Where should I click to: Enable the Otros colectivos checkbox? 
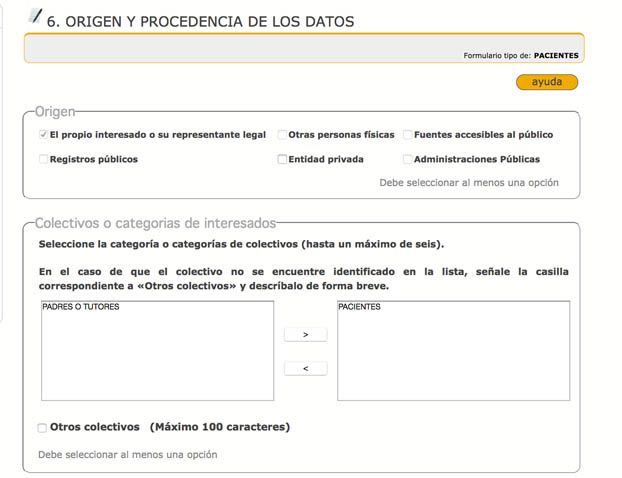coord(42,428)
